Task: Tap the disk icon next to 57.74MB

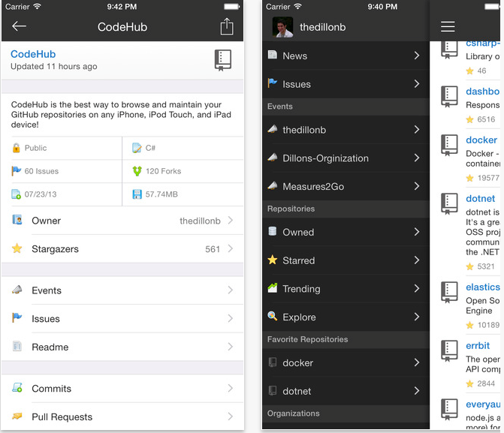Action: (x=137, y=194)
